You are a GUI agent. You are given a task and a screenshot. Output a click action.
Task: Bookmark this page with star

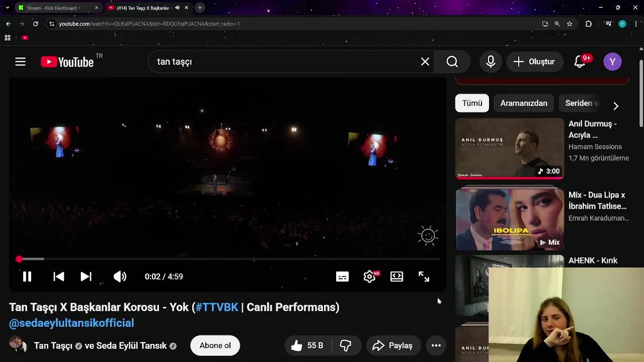tap(570, 24)
